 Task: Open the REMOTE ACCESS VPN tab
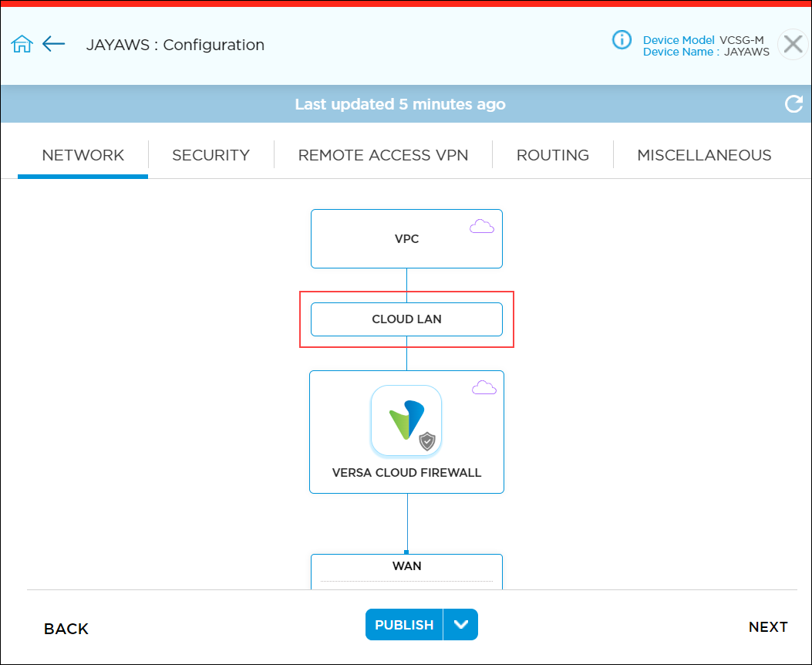coord(383,154)
